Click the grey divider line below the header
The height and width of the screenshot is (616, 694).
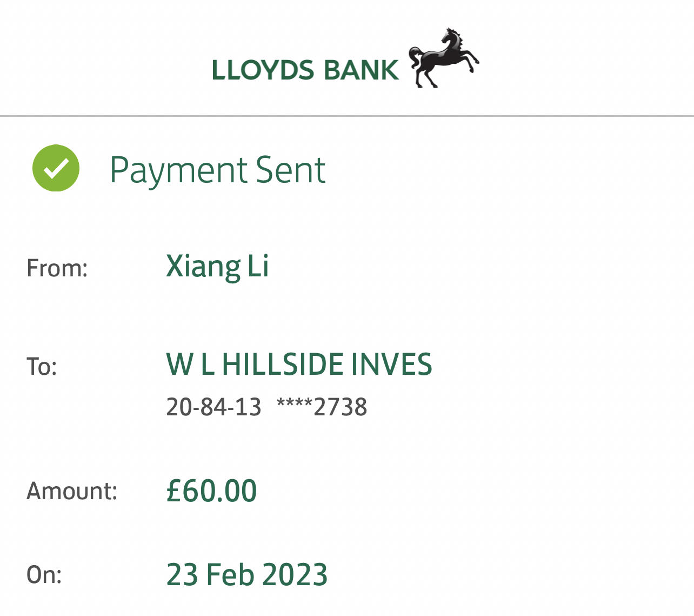(347, 116)
